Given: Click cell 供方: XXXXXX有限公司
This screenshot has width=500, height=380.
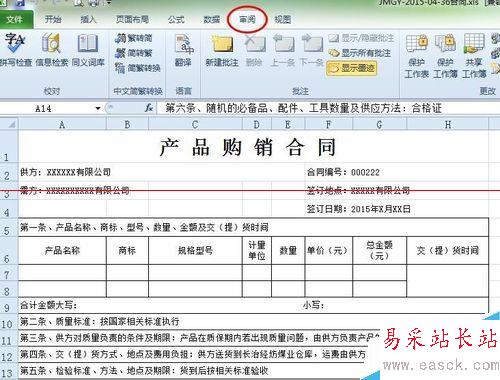Looking at the screenshot, I should pyautogui.click(x=65, y=172).
